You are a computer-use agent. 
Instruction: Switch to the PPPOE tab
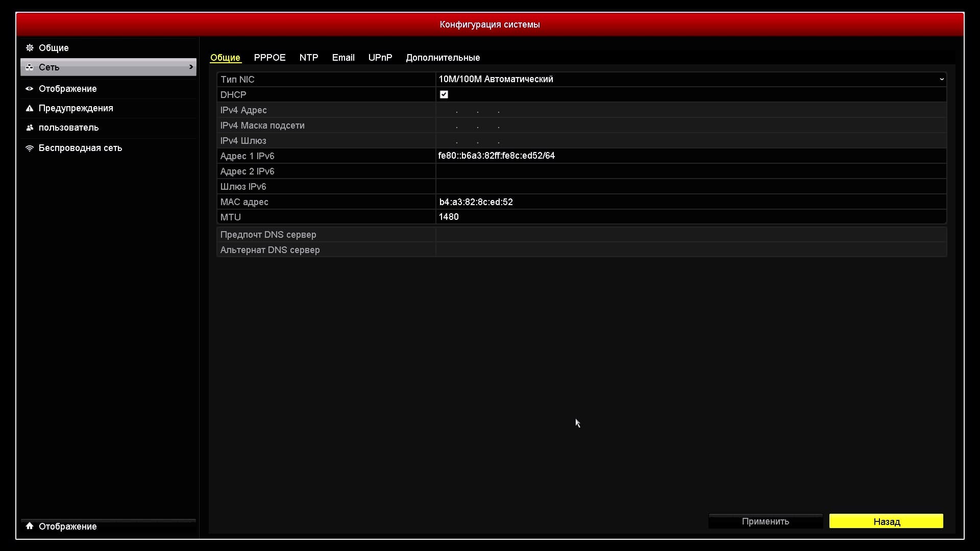(x=269, y=58)
